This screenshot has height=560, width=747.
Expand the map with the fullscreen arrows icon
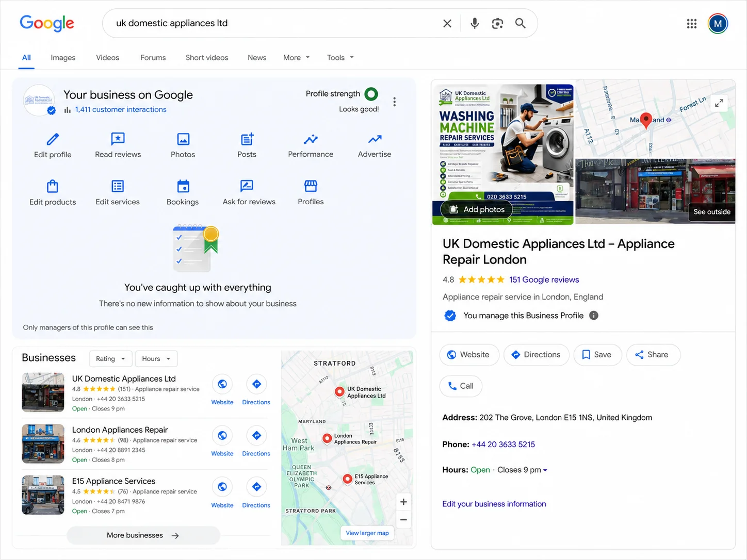(719, 103)
